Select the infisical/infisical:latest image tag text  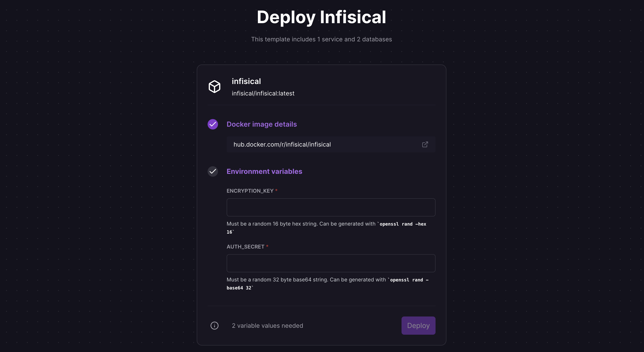click(263, 93)
